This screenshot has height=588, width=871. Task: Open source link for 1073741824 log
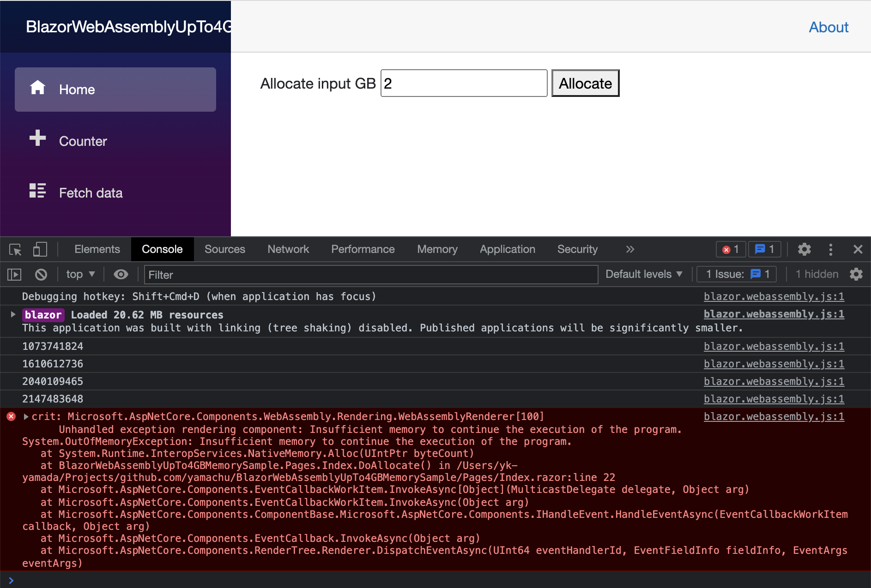(x=774, y=346)
